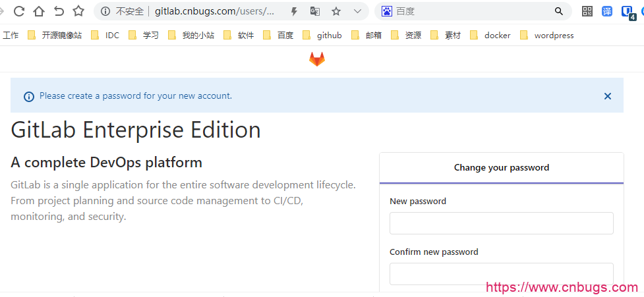Click the undo/restore closed tab arrow
This screenshot has height=297, width=644.
pos(59,11)
